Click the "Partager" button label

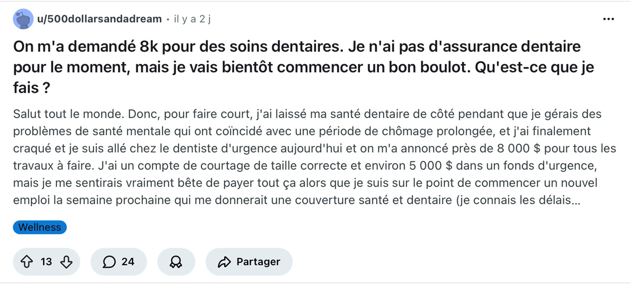(x=258, y=262)
